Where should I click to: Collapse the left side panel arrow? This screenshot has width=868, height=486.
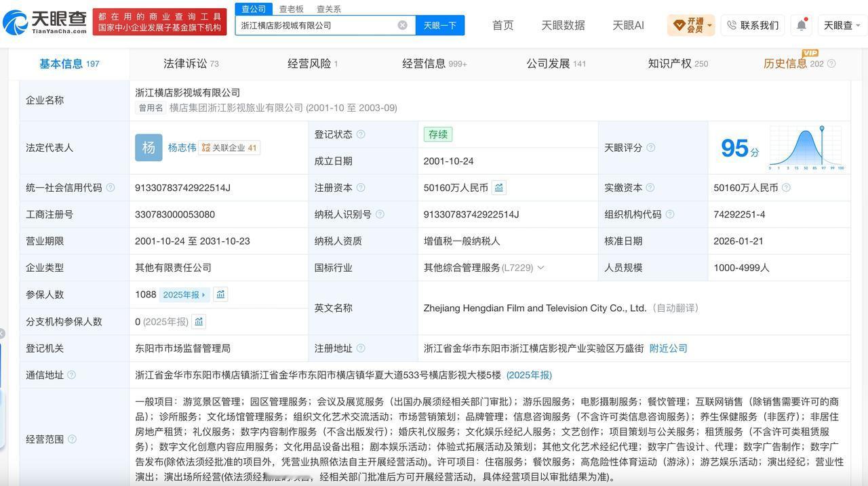point(2,333)
